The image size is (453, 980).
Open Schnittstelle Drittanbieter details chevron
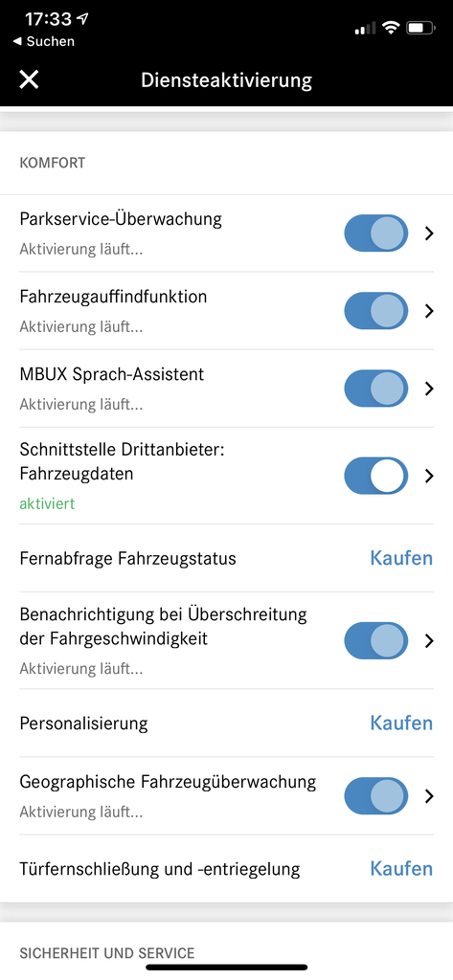pyautogui.click(x=429, y=476)
